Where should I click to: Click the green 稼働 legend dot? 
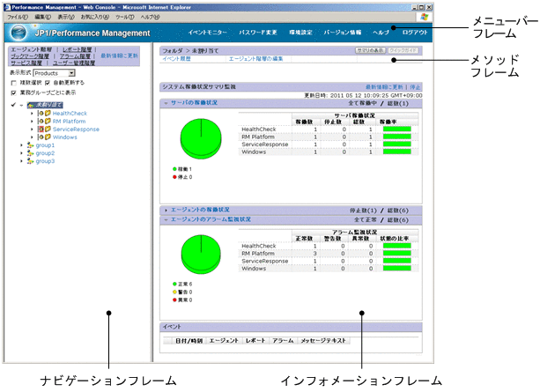click(x=174, y=169)
